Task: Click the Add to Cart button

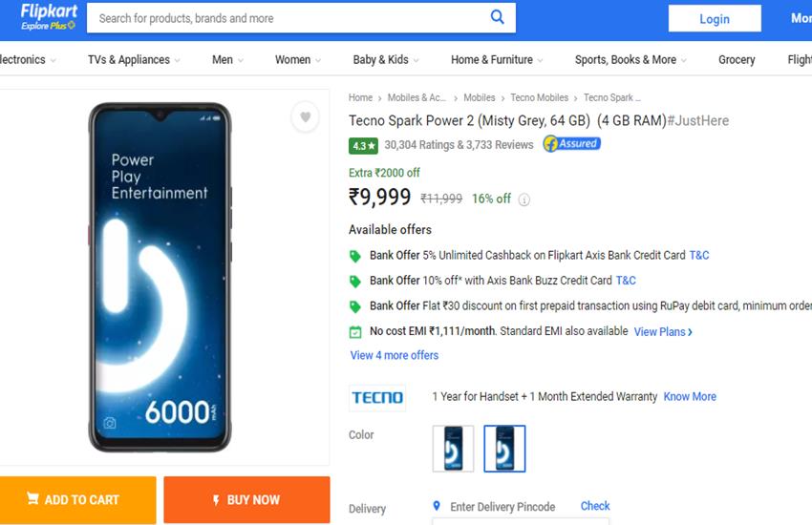Action: coord(77,499)
